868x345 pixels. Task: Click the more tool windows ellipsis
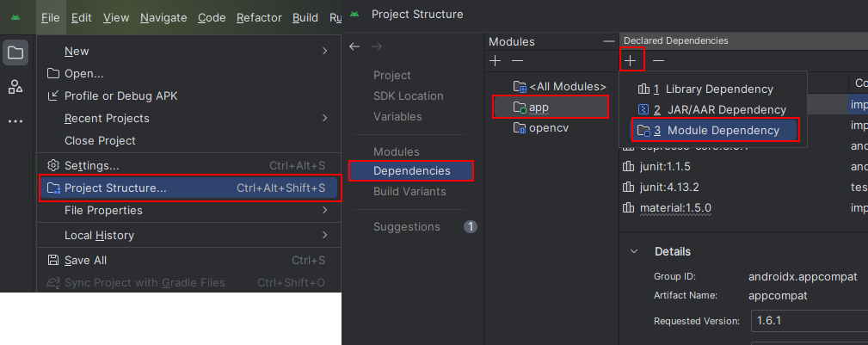(15, 121)
